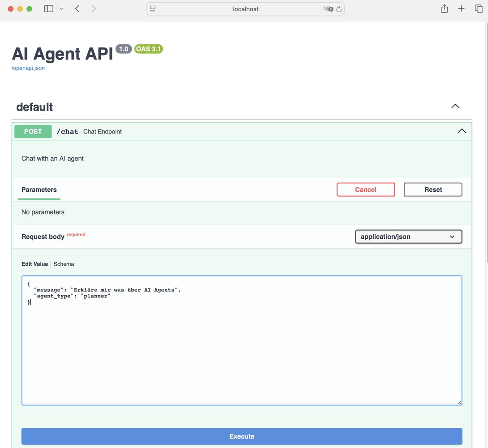Reload the page with refresh icon

339,9
